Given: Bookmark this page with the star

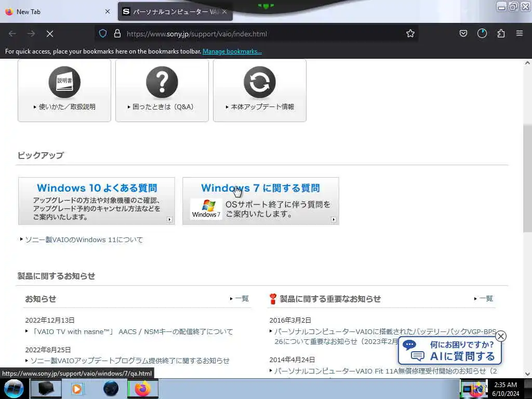Looking at the screenshot, I should click(410, 34).
